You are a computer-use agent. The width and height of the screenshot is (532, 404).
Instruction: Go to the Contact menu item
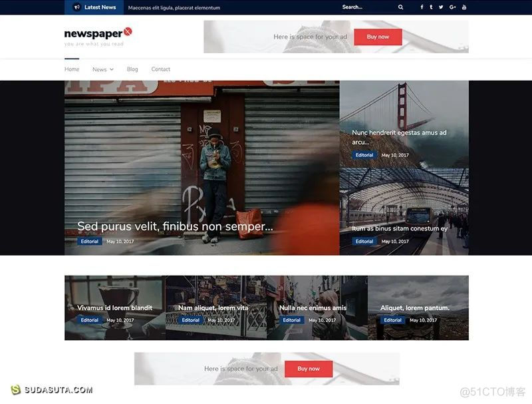click(161, 69)
